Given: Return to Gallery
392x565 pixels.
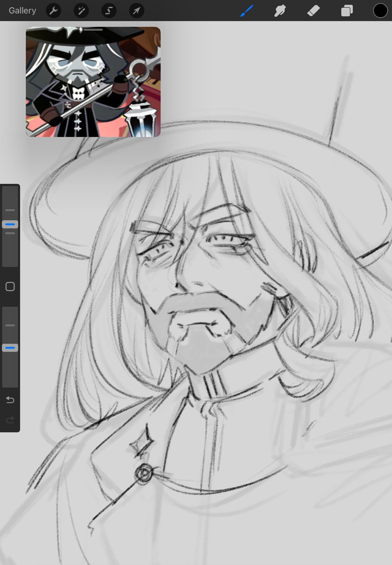Looking at the screenshot, I should tap(22, 11).
